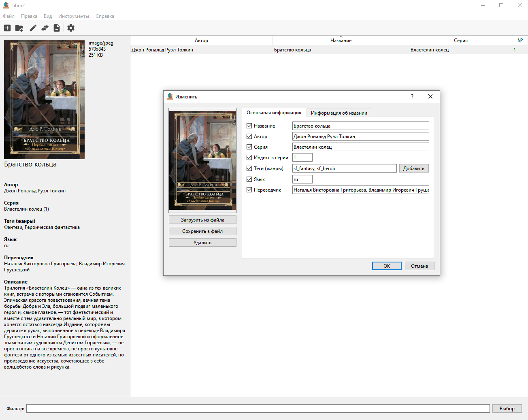This screenshot has height=420, width=528.
Task: Switch to Информация об издании tab
Action: [x=339, y=113]
